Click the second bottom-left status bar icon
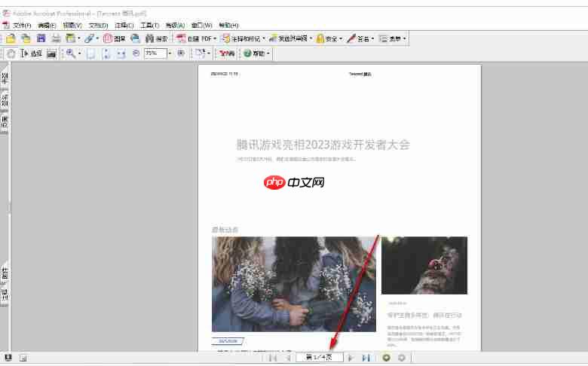This screenshot has width=588, height=366. click(23, 358)
